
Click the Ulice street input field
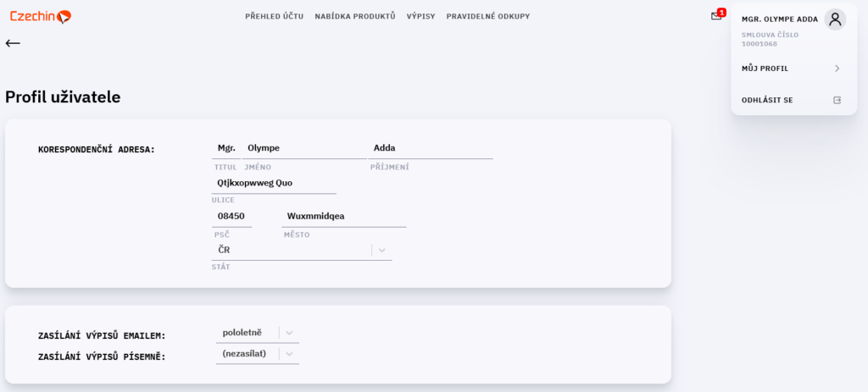coord(274,183)
